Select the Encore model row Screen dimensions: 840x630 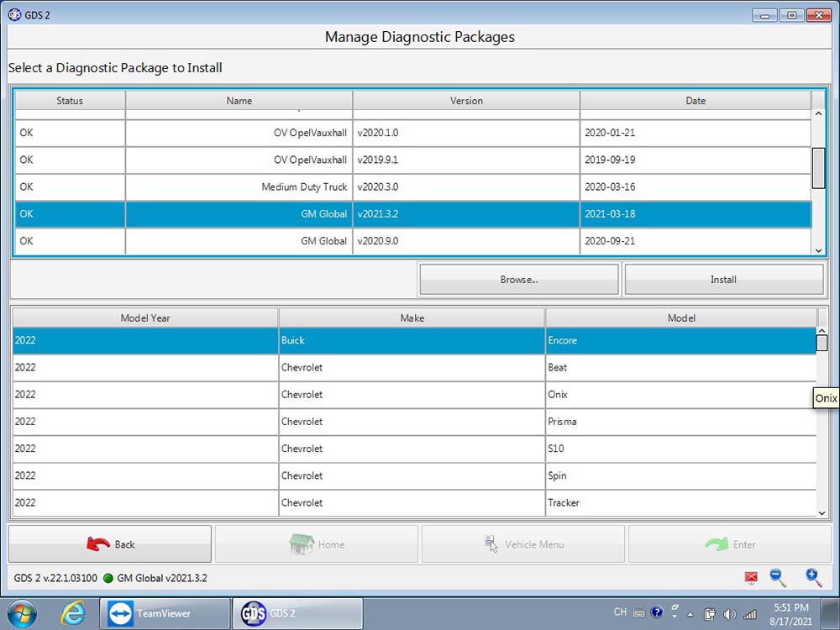coord(414,340)
